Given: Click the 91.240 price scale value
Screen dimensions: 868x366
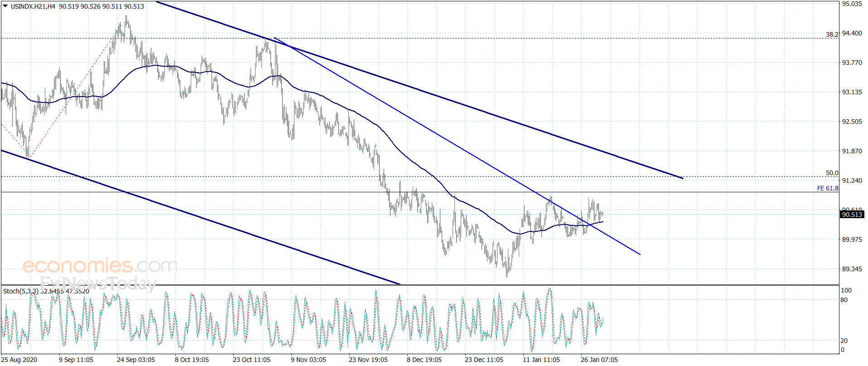Looking at the screenshot, I should pyautogui.click(x=852, y=181).
